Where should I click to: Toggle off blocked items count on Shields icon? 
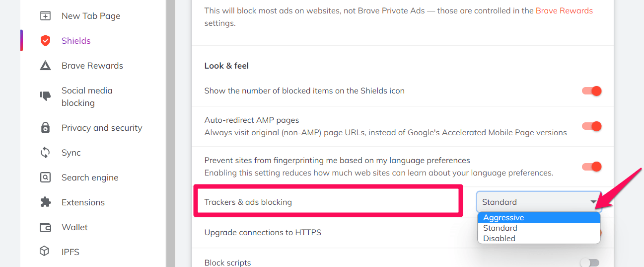click(x=592, y=91)
